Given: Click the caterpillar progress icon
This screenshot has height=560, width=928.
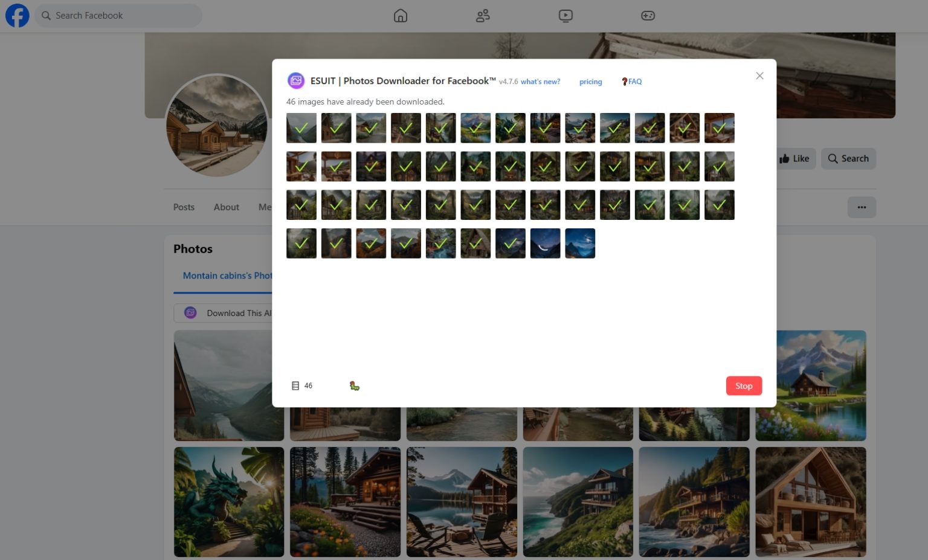Looking at the screenshot, I should 355,385.
